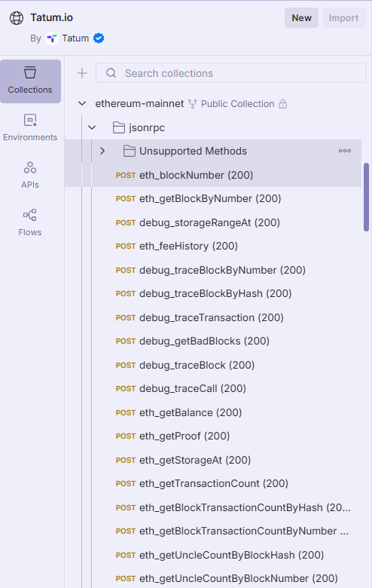Expand the Unsupported Methods folder chevron
This screenshot has width=372, height=588.
tap(102, 151)
